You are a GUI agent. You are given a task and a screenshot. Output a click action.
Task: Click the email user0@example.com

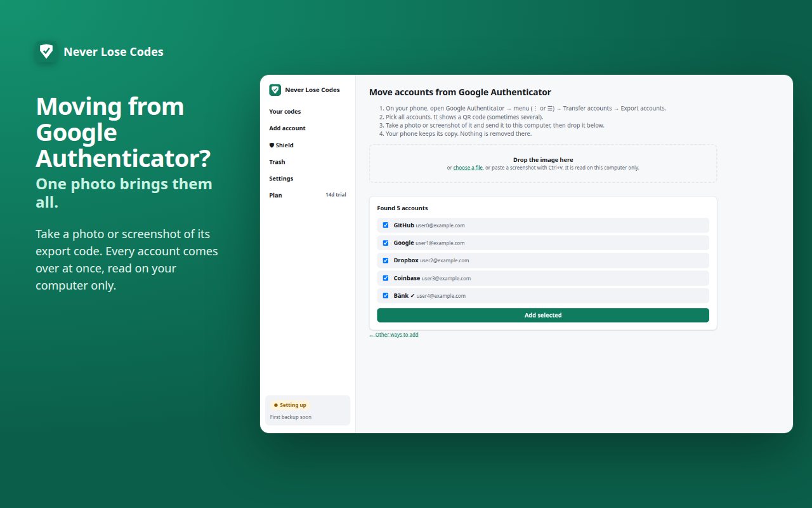click(x=440, y=225)
